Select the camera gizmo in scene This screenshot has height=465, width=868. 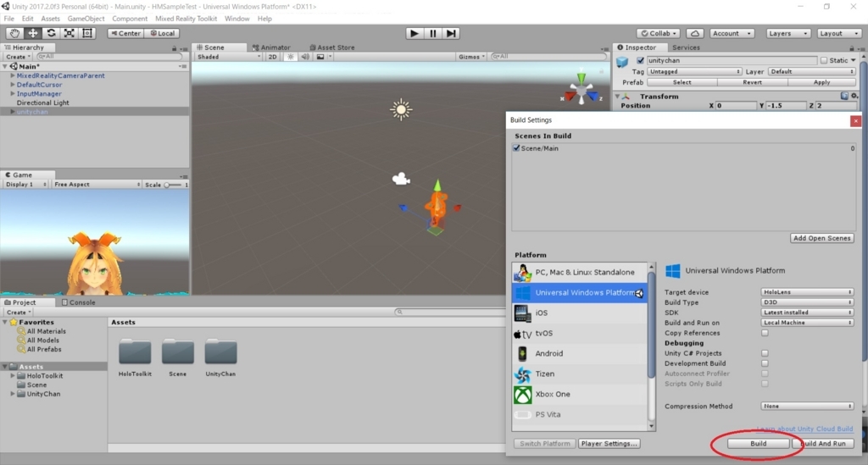click(x=401, y=179)
